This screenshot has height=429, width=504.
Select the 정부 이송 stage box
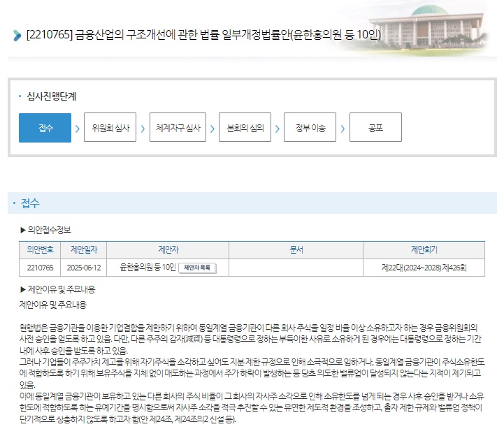[310, 128]
